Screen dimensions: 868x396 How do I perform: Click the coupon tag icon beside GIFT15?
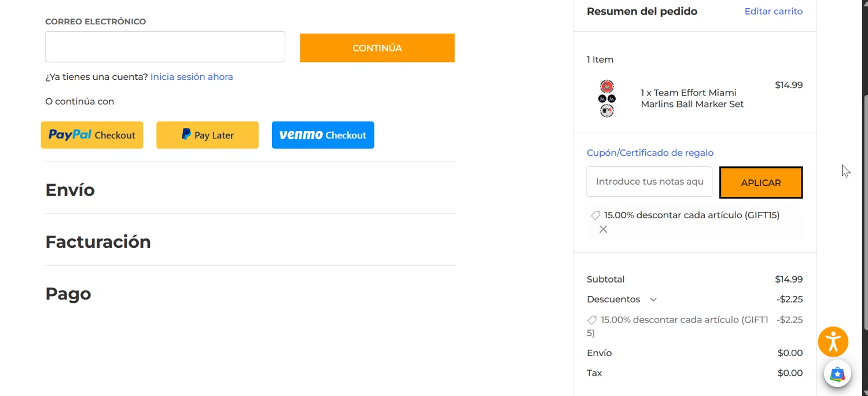pos(595,215)
